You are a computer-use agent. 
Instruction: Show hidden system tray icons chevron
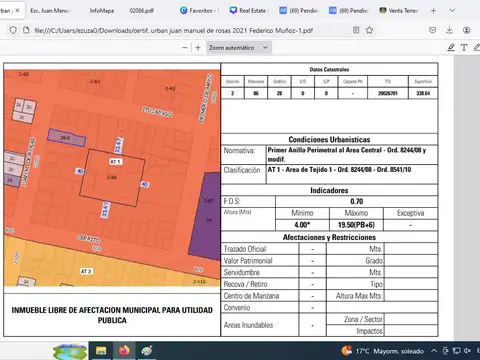(434, 351)
